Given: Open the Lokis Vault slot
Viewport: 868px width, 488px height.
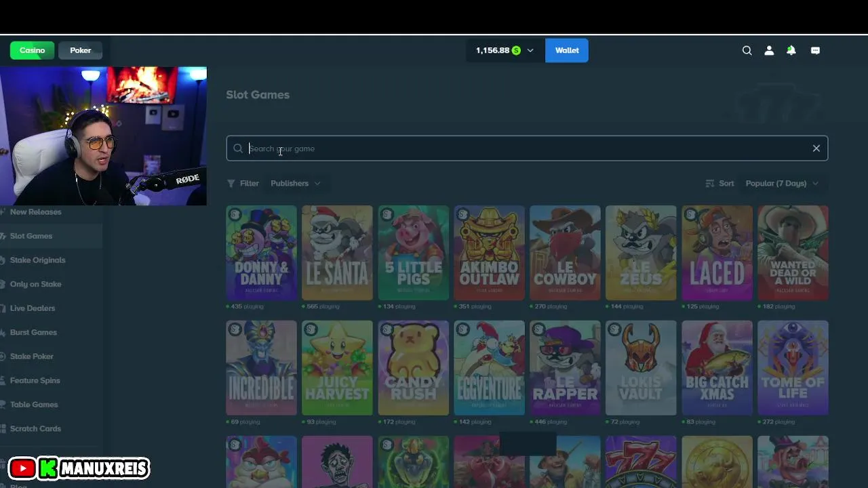Looking at the screenshot, I should click(641, 368).
